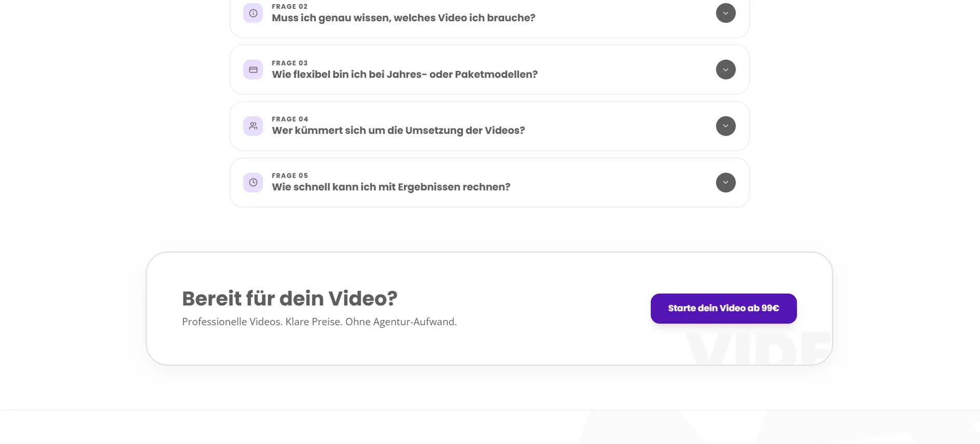Viewport: 980px width, 444px height.
Task: Click the info icon beside Frage 02
Action: pos(253,13)
